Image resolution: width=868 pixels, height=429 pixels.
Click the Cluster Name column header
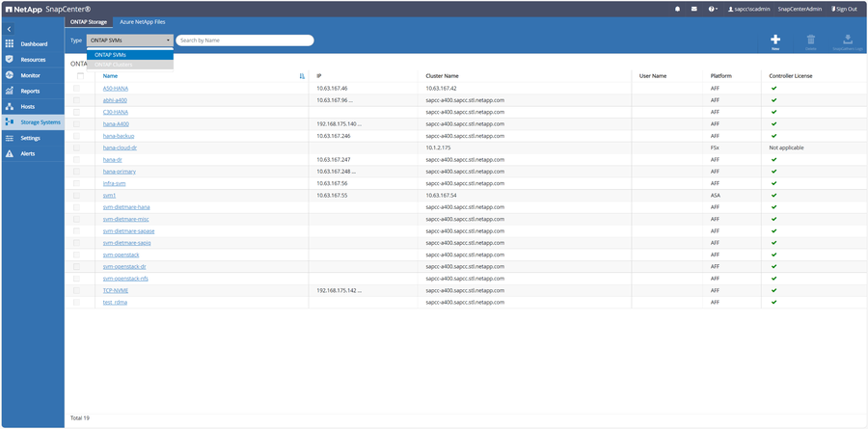(442, 76)
